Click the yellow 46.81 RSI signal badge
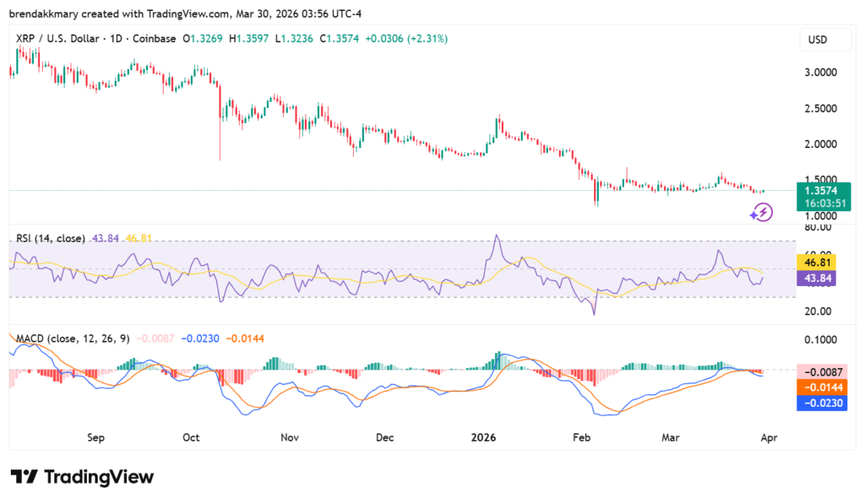Image resolution: width=865 pixels, height=504 pixels. coord(815,262)
